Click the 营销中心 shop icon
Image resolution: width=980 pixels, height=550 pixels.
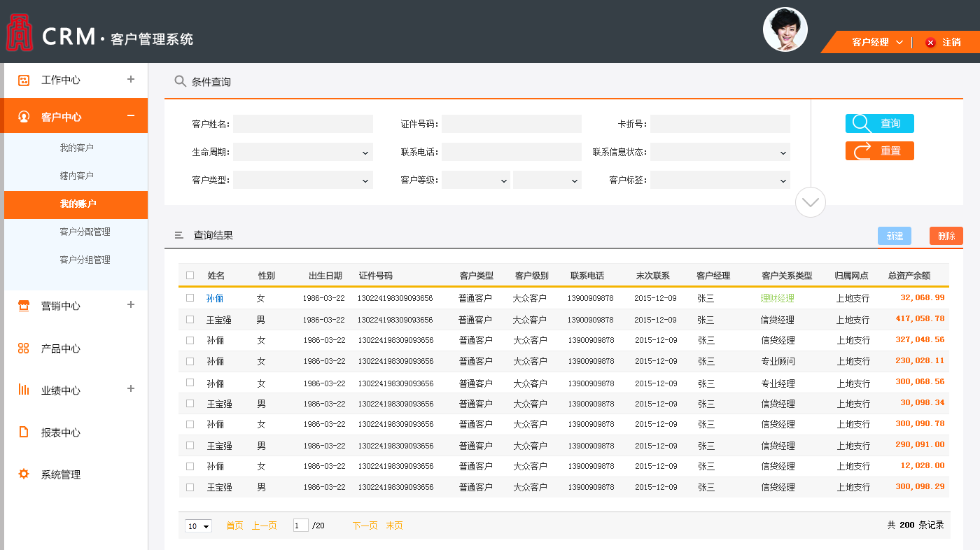pos(24,306)
